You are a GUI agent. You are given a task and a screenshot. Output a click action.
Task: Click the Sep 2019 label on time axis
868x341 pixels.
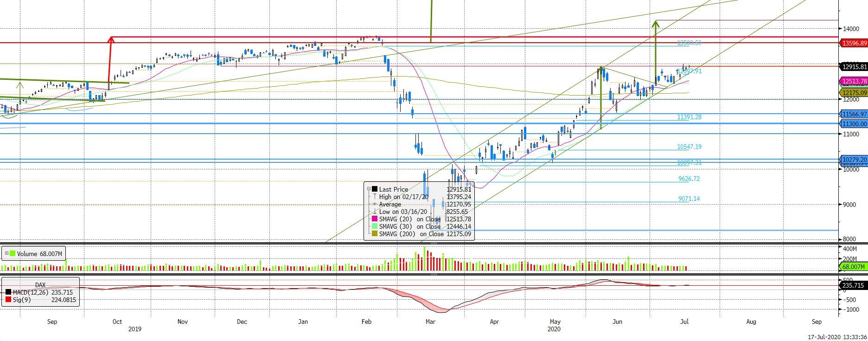[52, 322]
